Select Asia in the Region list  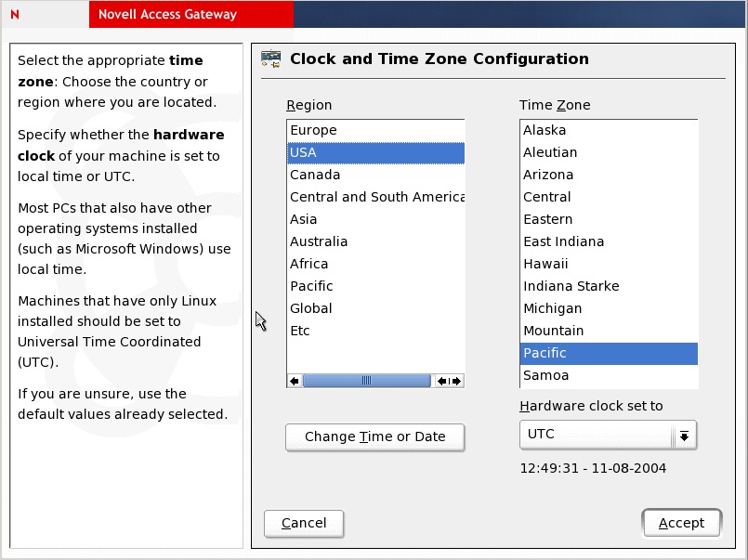[x=304, y=219]
